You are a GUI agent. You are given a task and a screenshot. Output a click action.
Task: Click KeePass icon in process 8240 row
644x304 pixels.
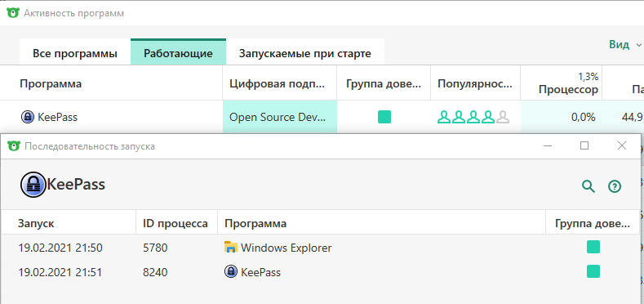[231, 271]
